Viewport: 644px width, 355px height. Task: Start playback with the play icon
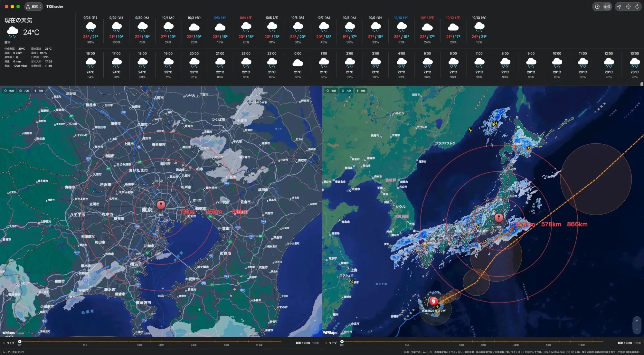click(x=597, y=6)
